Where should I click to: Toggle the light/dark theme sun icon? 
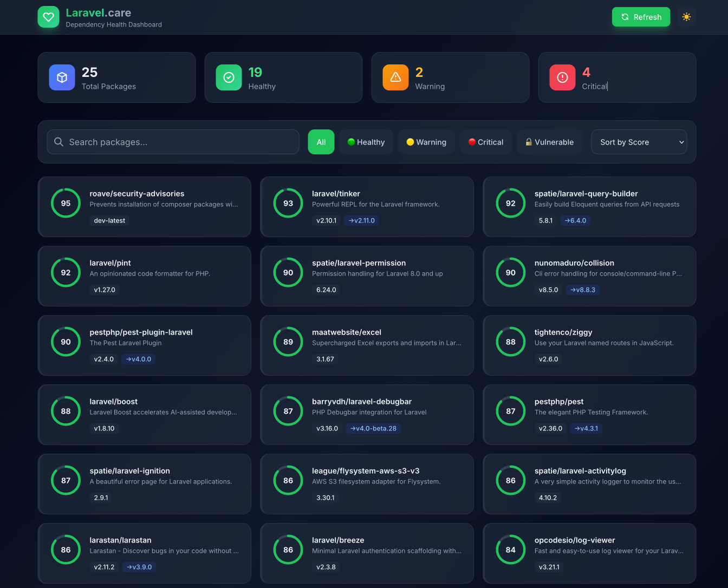pyautogui.click(x=686, y=17)
